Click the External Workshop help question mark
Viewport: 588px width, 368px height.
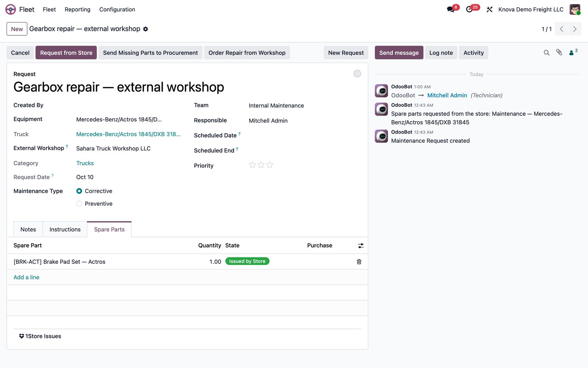[x=67, y=146]
